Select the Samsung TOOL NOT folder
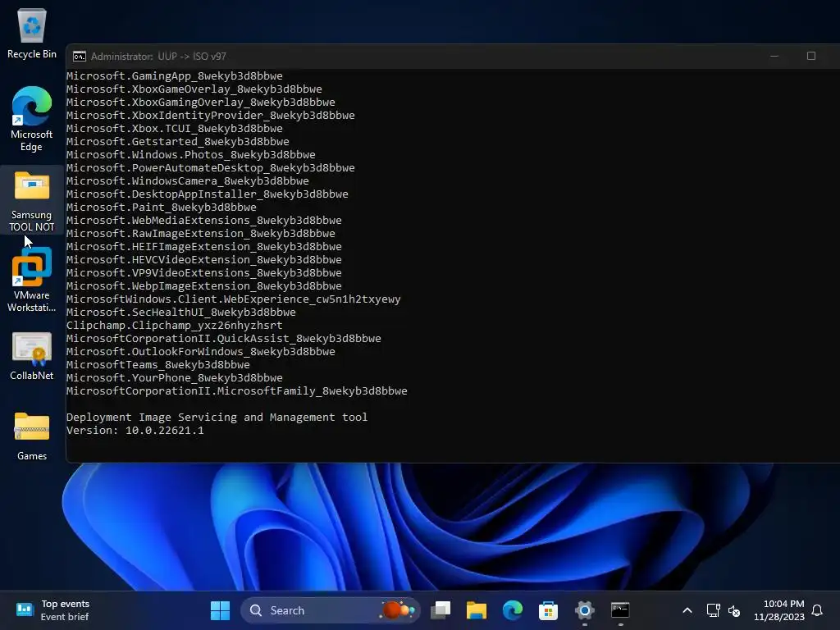The width and height of the screenshot is (840, 630). click(x=32, y=201)
